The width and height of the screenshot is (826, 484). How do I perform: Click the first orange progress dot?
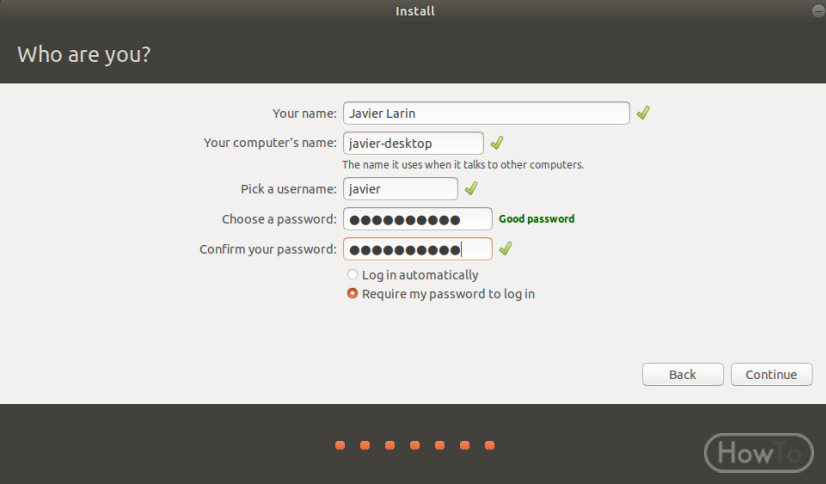pos(340,445)
